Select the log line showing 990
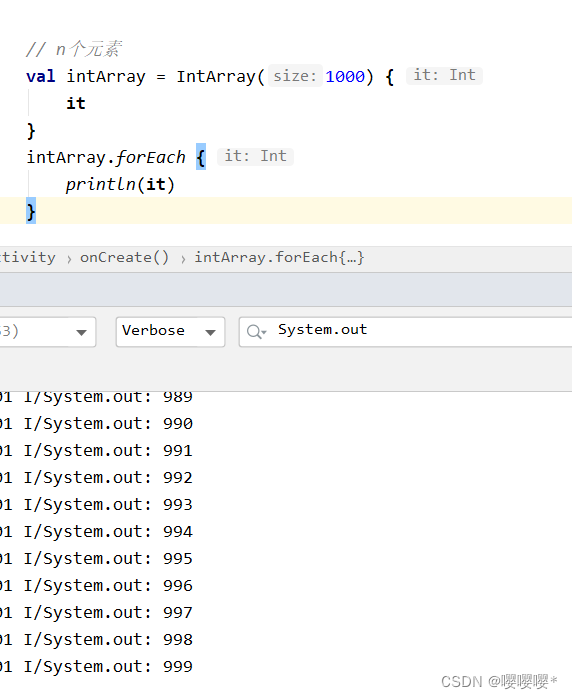This screenshot has height=699, width=572. coord(96,424)
